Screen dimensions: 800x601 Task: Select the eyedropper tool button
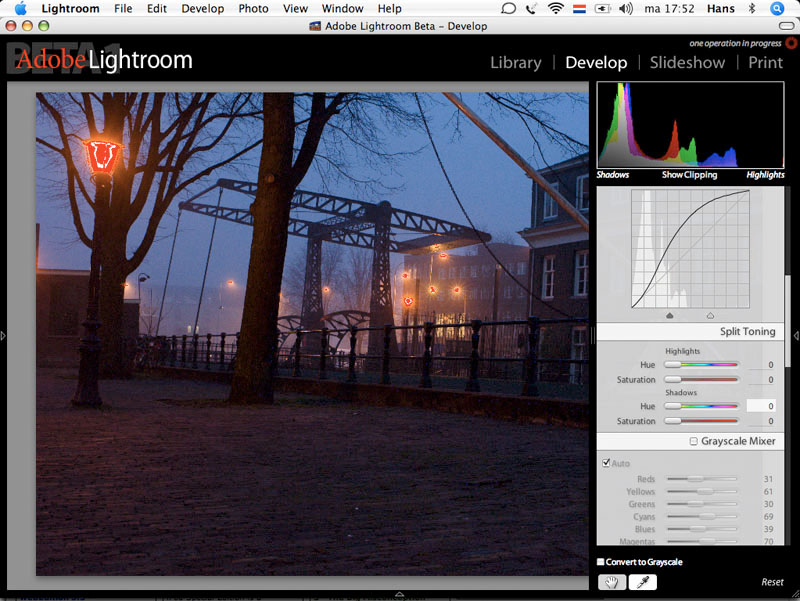point(642,582)
